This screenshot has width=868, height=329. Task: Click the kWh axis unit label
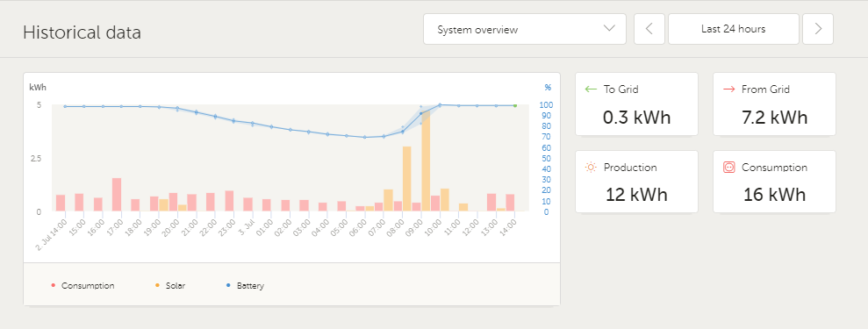tap(38, 87)
